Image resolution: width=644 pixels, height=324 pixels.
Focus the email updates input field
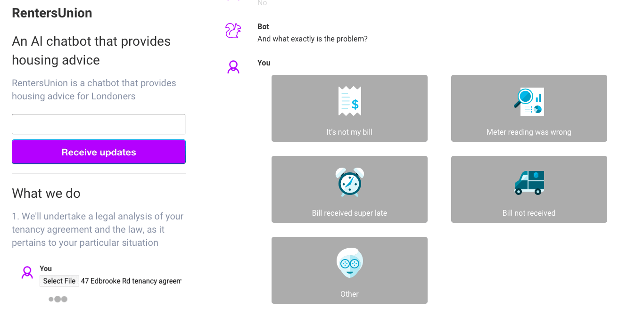99,124
